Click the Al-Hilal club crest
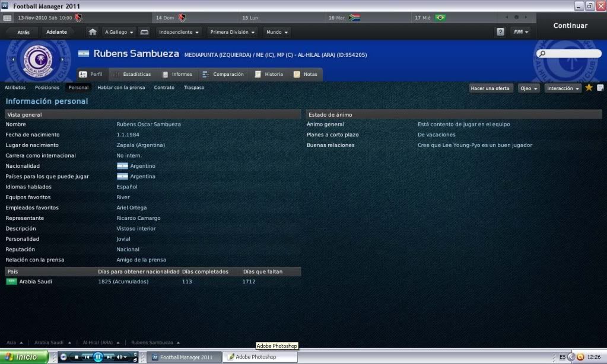607x364 pixels. tap(38, 60)
